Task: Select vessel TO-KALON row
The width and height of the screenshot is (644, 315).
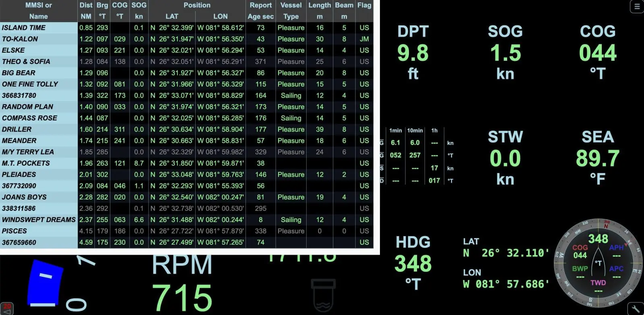Action: tap(186, 39)
